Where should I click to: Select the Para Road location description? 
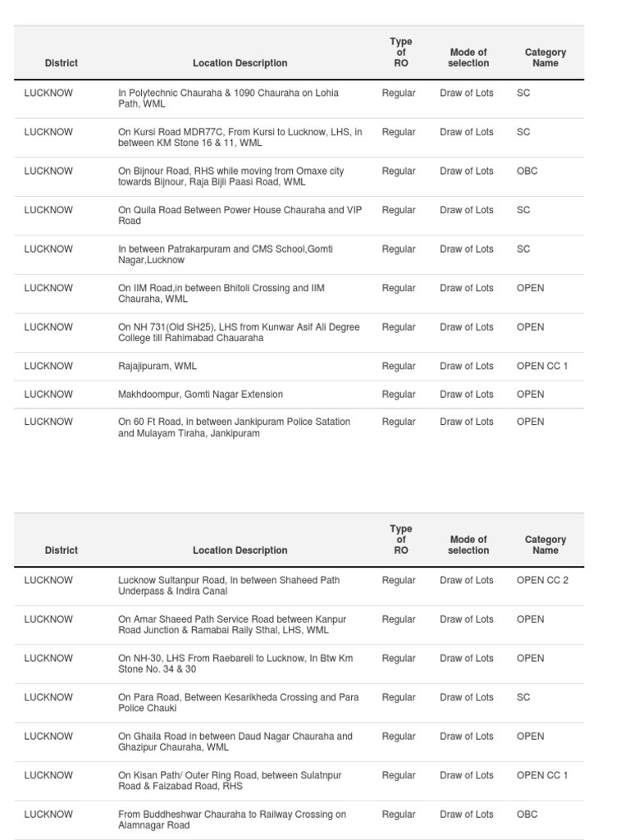(238, 702)
